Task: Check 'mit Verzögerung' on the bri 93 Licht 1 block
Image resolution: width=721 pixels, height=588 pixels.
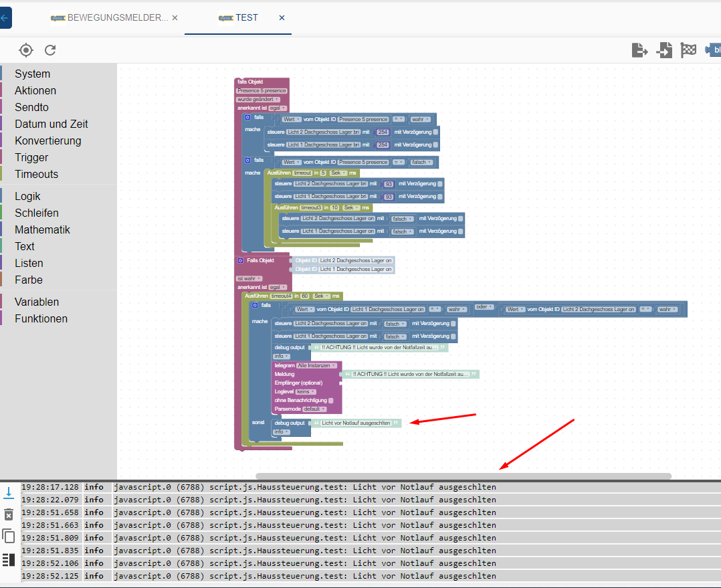Action: click(x=439, y=197)
